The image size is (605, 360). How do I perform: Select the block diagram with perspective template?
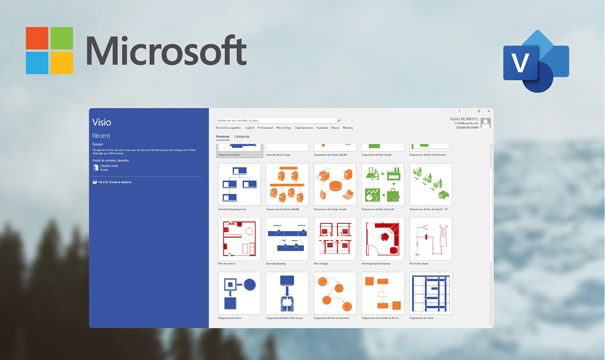[287, 293]
